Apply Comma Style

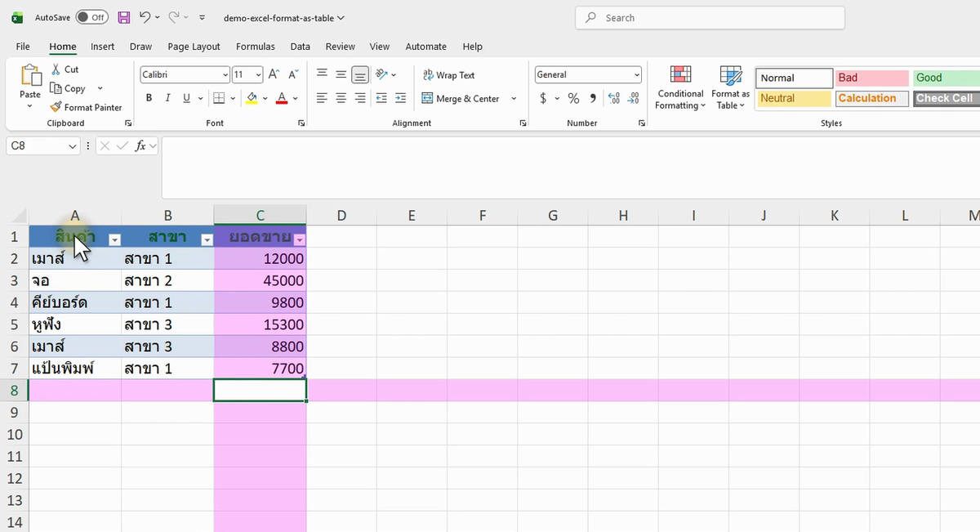[593, 98]
